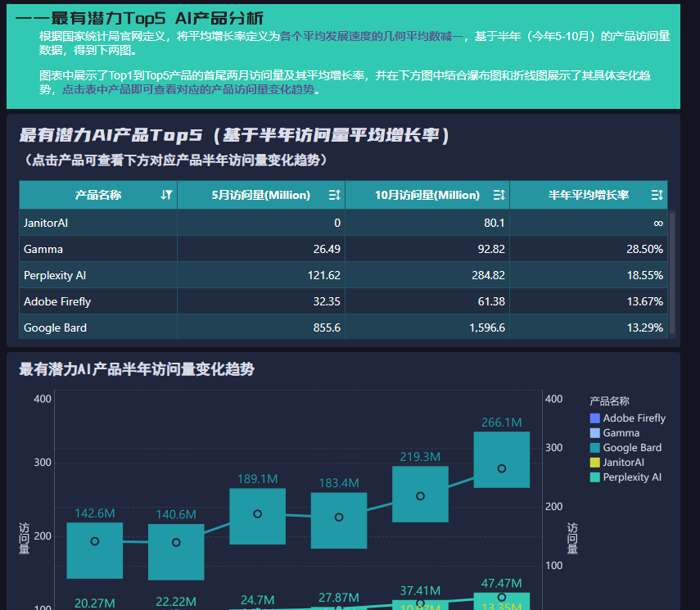Click the 855.6 May visits cell
This screenshot has width=700, height=610.
click(261, 328)
